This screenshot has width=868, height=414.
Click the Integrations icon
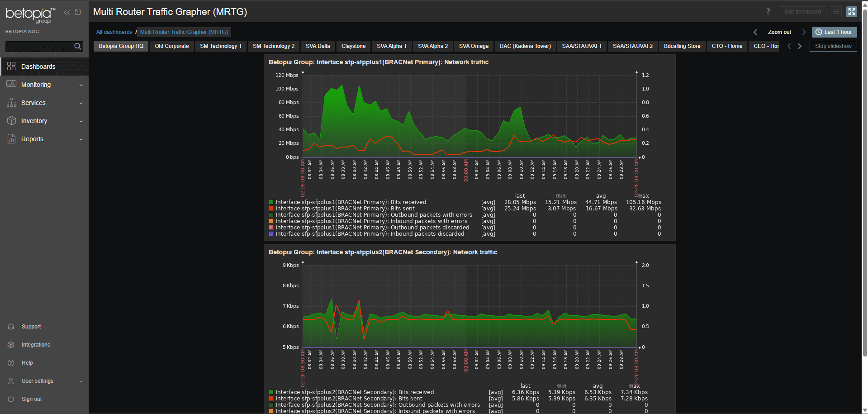(x=11, y=345)
